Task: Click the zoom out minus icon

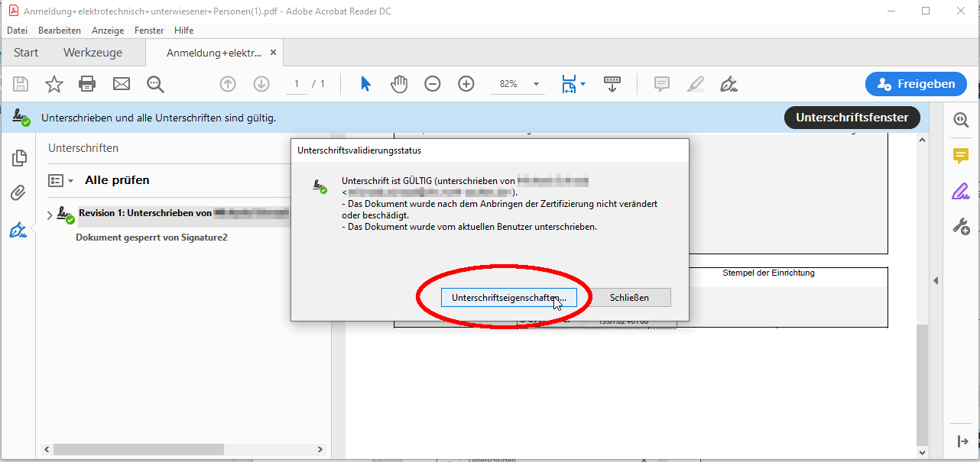Action: tap(433, 84)
